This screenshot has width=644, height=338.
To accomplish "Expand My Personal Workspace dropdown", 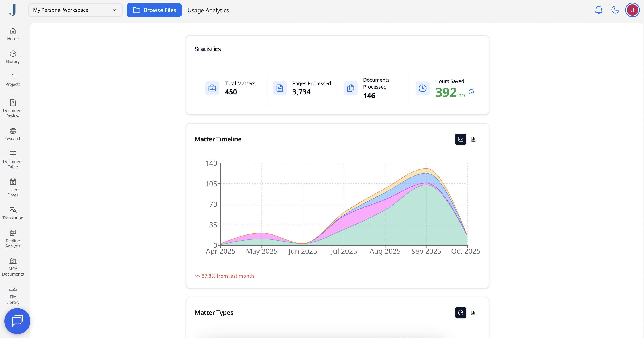I will (x=75, y=10).
